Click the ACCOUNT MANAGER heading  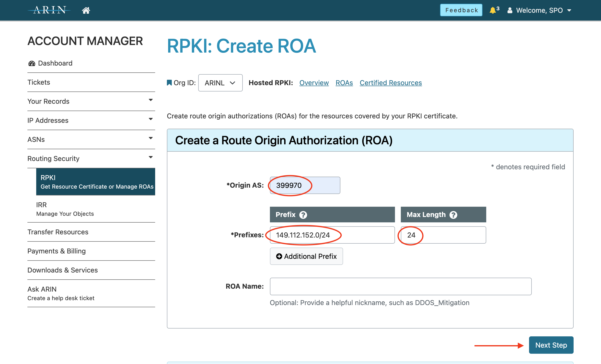[85, 41]
